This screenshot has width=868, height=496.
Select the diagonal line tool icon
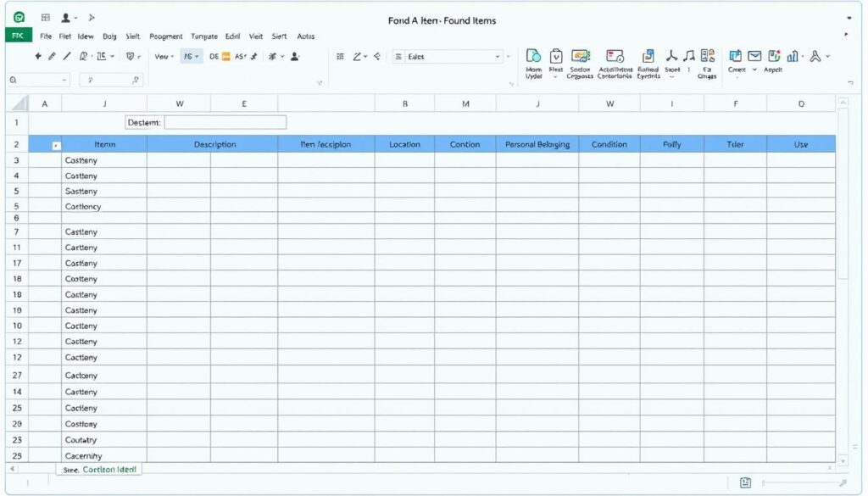pyautogui.click(x=67, y=56)
